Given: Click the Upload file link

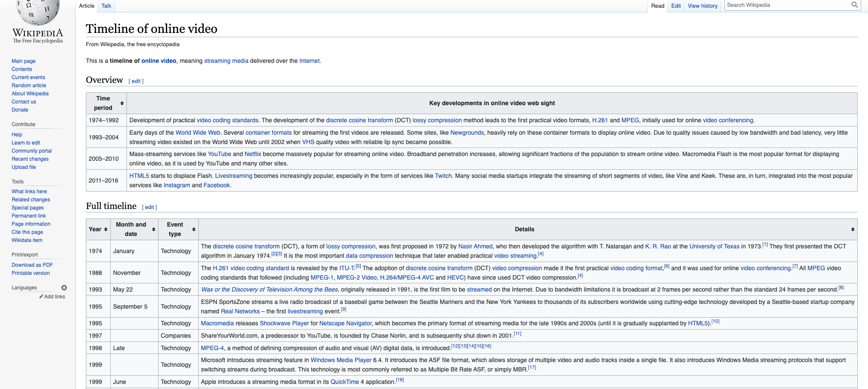Looking at the screenshot, I should (24, 167).
